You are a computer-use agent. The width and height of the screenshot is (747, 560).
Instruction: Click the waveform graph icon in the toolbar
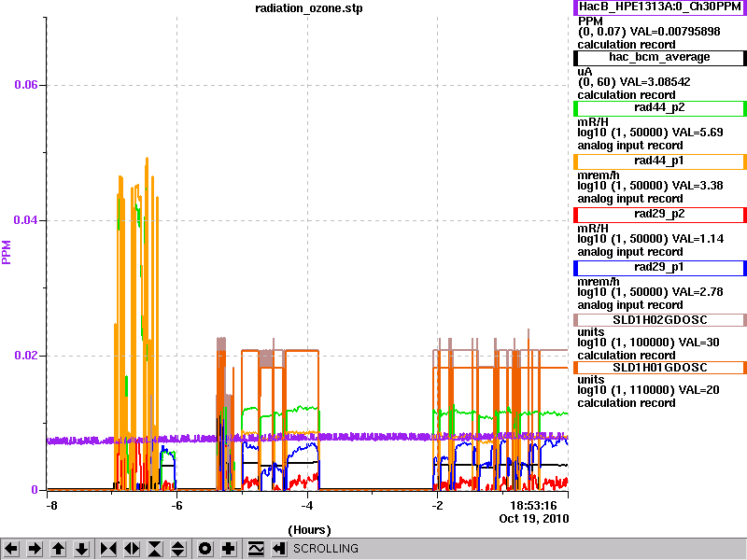click(x=256, y=549)
